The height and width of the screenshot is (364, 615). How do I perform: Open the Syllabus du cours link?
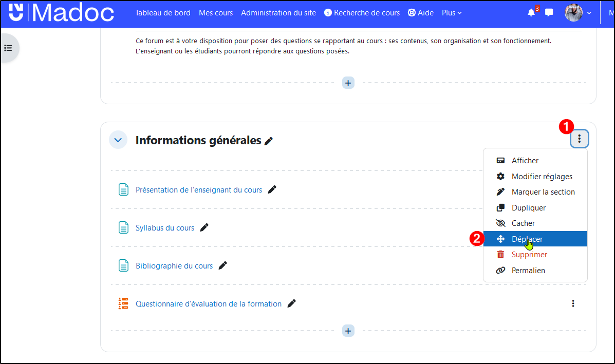pyautogui.click(x=165, y=228)
